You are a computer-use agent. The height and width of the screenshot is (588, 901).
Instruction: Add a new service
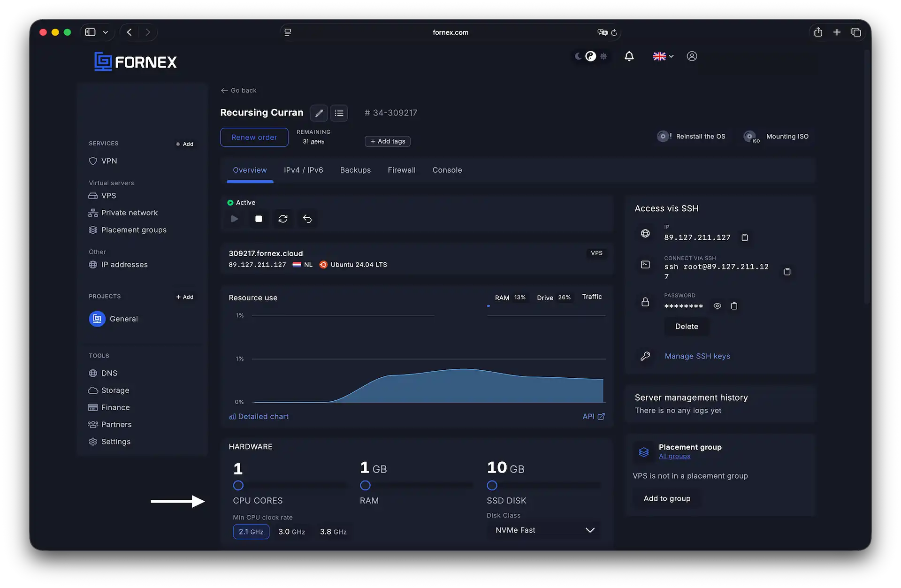[184, 144]
